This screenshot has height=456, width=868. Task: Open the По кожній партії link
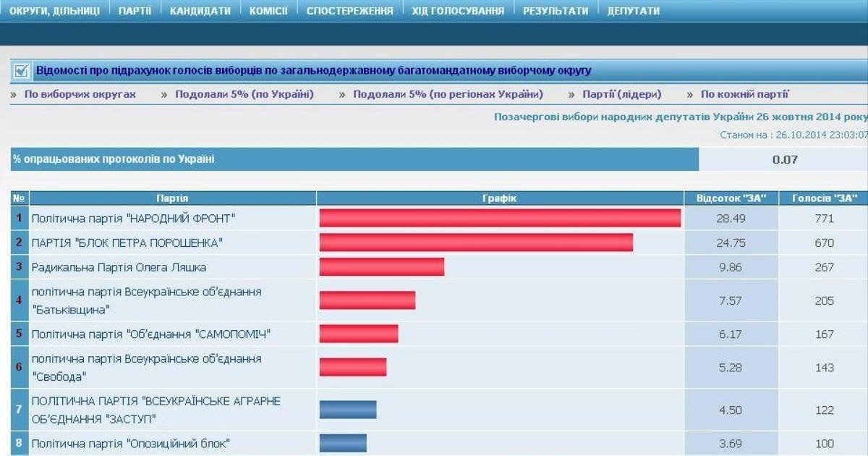[x=744, y=94]
